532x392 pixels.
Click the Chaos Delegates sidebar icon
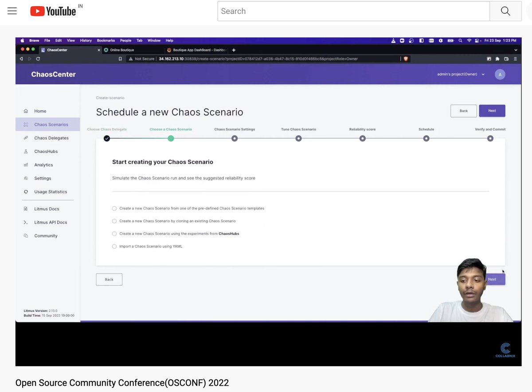(26, 138)
